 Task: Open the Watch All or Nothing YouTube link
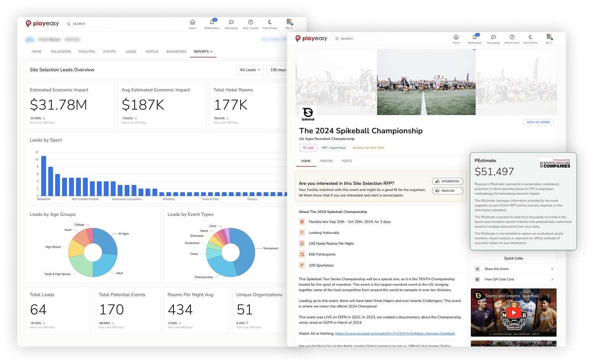coord(395,333)
